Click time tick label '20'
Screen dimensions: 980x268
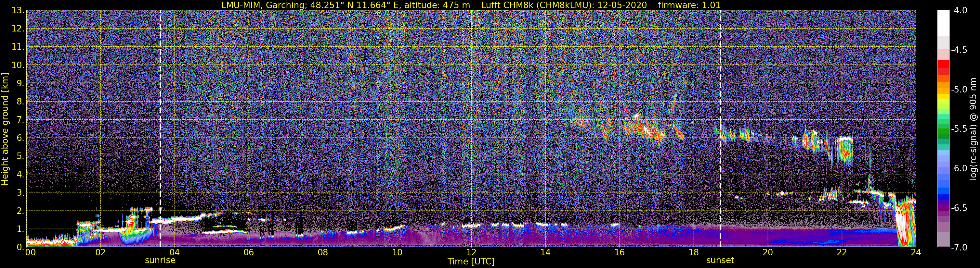(768, 252)
